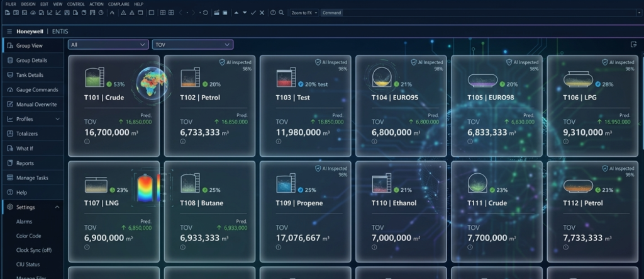Click the spherical tank icon on T104 EURO95
The image size is (644, 279).
point(381,76)
